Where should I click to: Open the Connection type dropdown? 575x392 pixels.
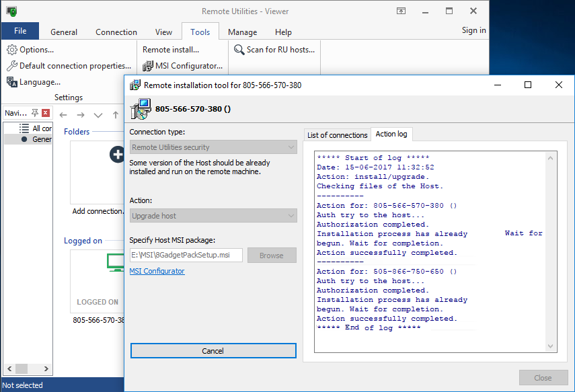(213, 147)
